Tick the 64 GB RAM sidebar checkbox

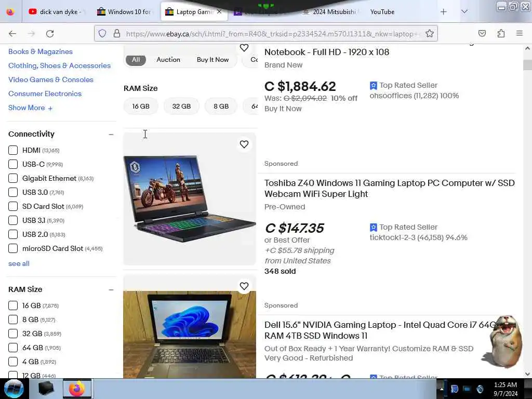click(13, 348)
